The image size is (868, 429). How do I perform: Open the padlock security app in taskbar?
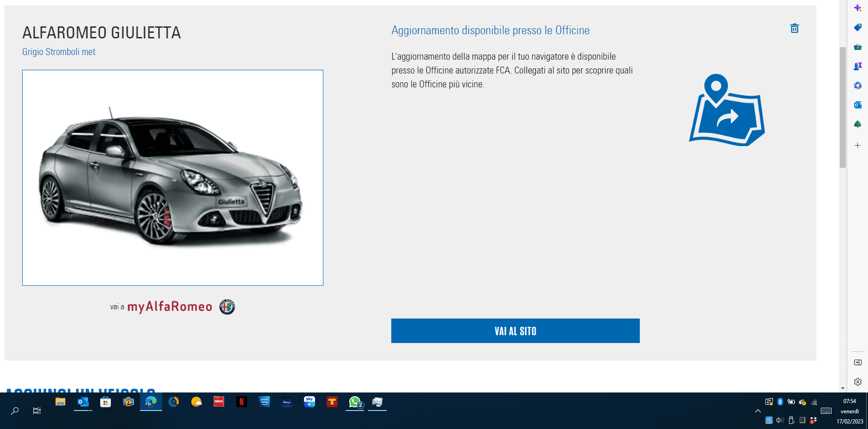[128, 402]
